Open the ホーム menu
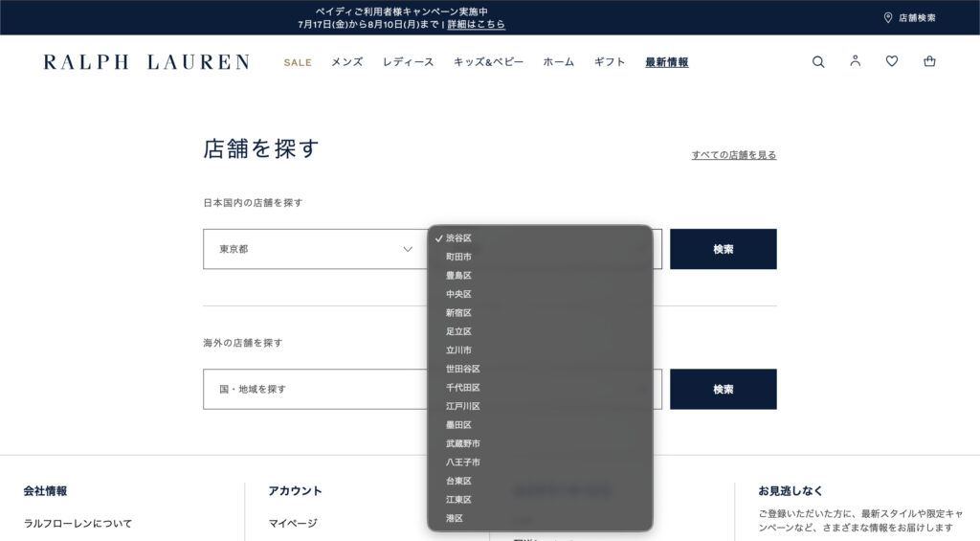This screenshot has height=541, width=980. tap(558, 62)
